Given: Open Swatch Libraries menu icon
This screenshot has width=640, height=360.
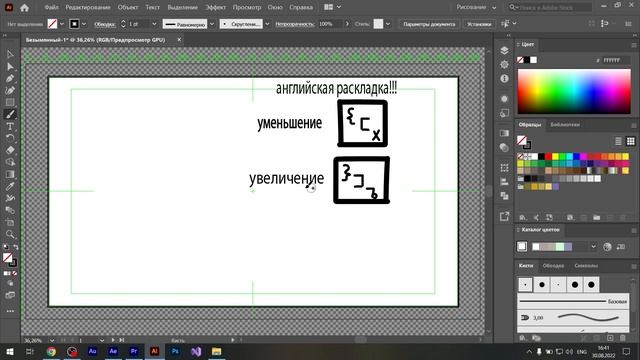Looking at the screenshot, I should [523, 218].
